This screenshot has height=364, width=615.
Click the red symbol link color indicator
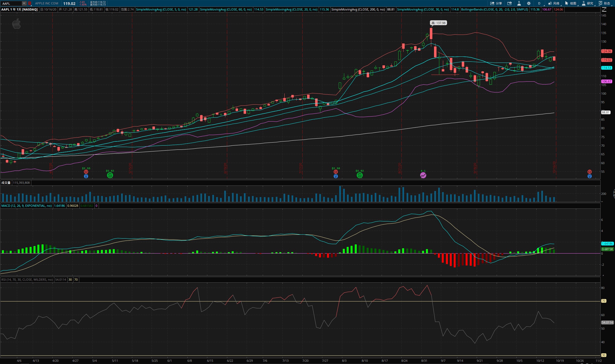click(30, 3)
